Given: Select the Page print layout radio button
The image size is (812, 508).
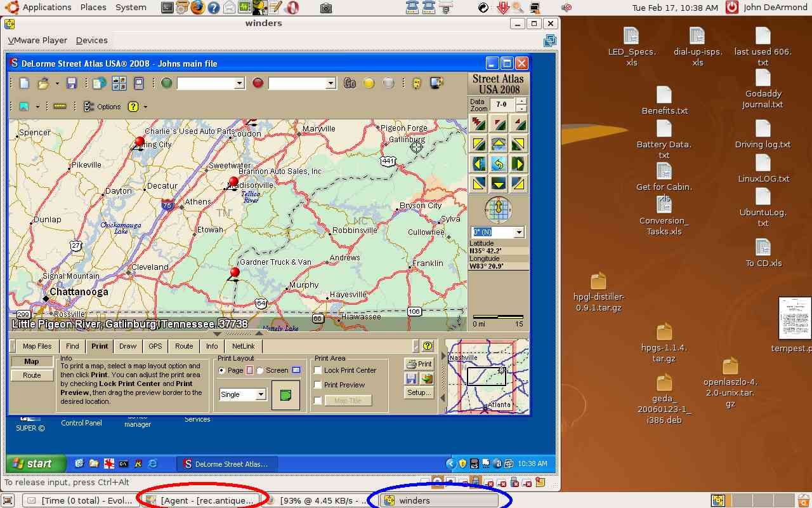Looking at the screenshot, I should point(221,370).
